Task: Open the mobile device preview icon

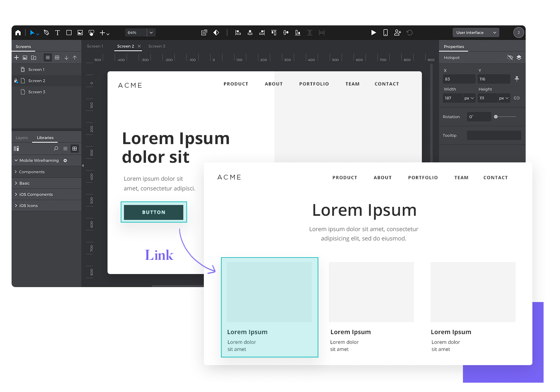Action: [386, 33]
